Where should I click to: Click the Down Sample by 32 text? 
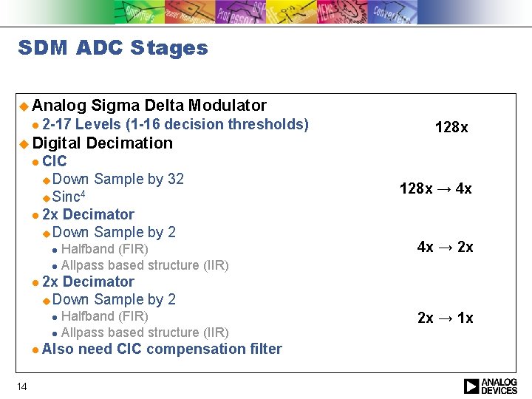(118, 179)
